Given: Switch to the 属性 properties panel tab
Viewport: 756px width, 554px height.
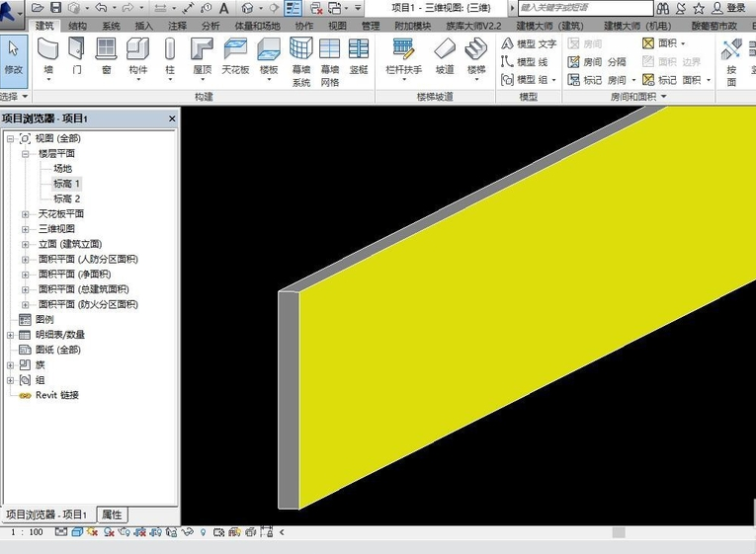Looking at the screenshot, I should tap(112, 514).
